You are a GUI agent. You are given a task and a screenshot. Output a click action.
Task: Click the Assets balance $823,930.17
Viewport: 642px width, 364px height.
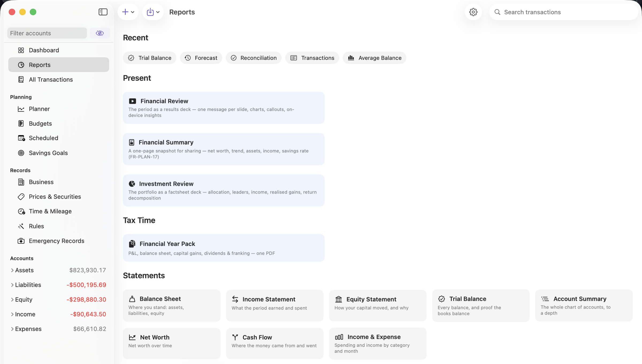pyautogui.click(x=88, y=270)
